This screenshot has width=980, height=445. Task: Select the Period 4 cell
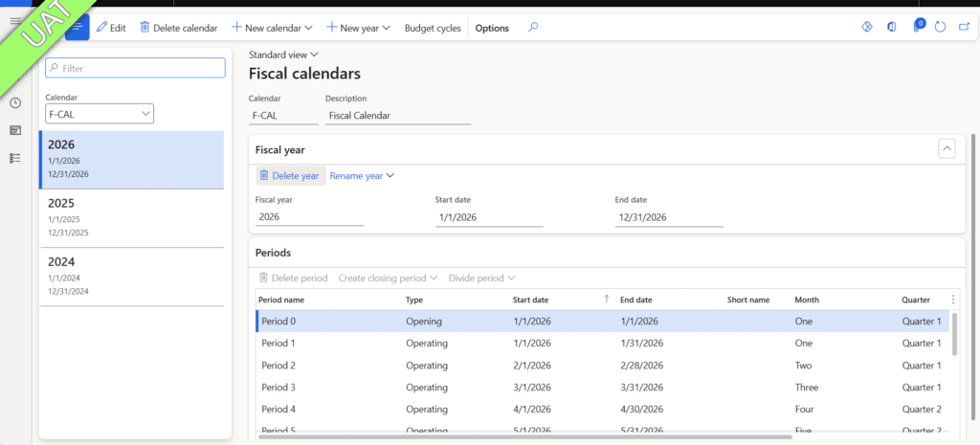[x=278, y=409]
